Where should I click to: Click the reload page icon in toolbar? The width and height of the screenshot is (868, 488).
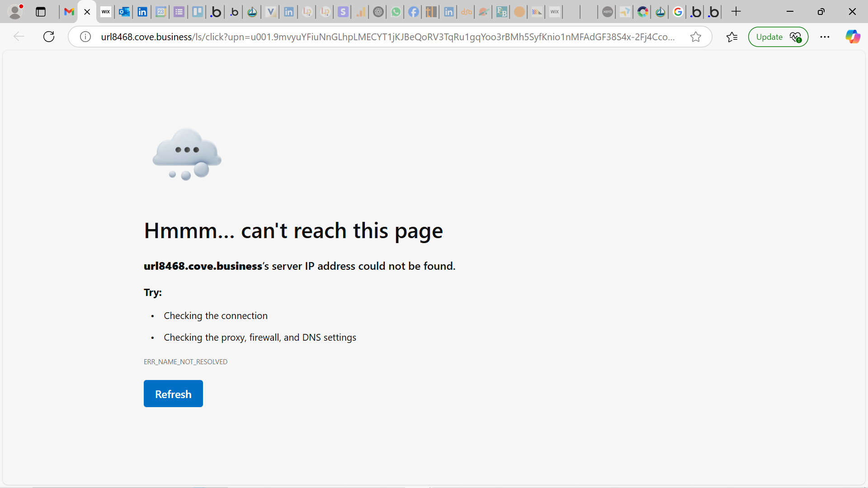pyautogui.click(x=49, y=37)
